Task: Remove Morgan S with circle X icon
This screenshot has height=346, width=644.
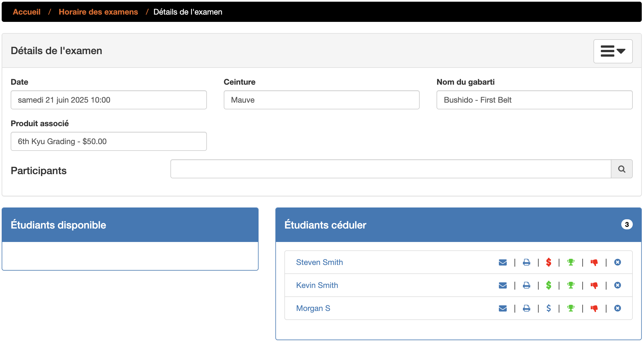Action: (x=617, y=308)
